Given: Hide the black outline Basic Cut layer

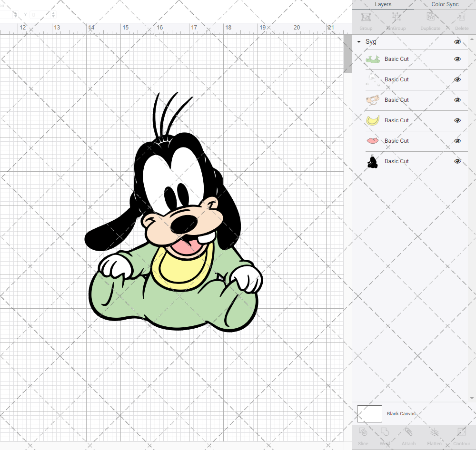Looking at the screenshot, I should pos(457,161).
